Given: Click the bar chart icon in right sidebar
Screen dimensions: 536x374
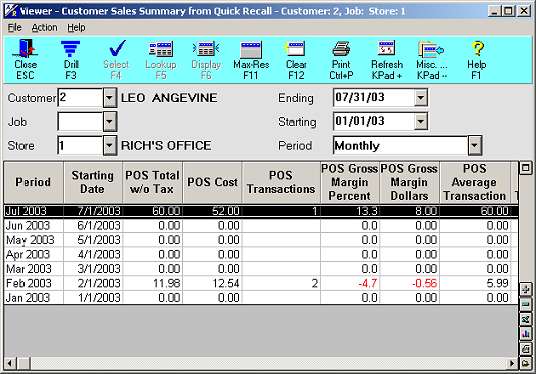Looking at the screenshot, I should point(525,333).
